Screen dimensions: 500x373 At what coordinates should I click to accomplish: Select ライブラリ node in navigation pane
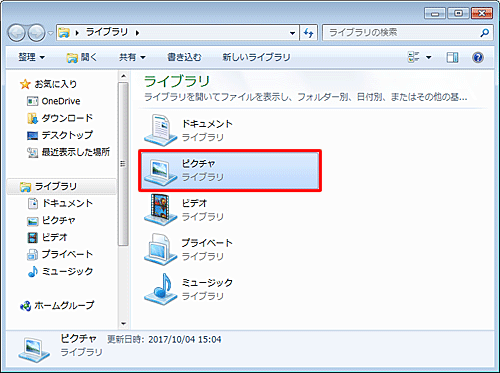(x=55, y=187)
